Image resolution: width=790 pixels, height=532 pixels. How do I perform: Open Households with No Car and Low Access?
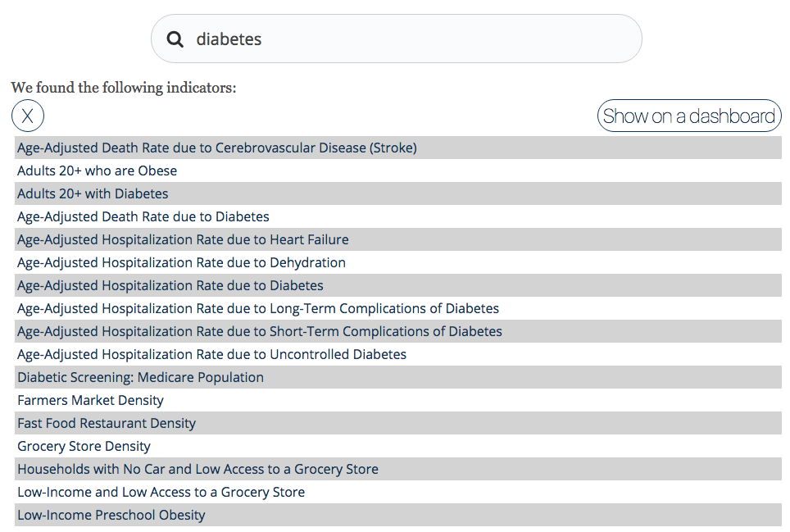[197, 470]
